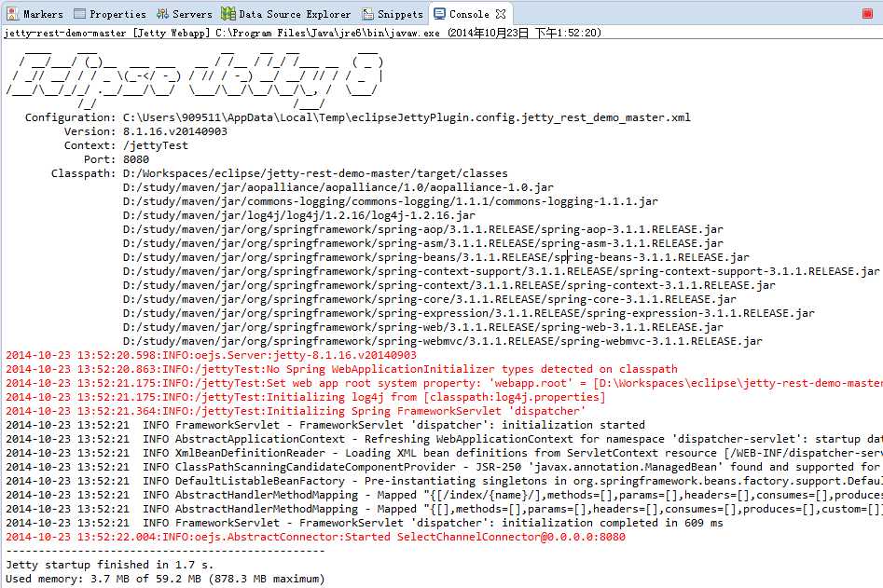Switch to the Servers tab
This screenshot has height=588, width=883.
click(x=185, y=13)
